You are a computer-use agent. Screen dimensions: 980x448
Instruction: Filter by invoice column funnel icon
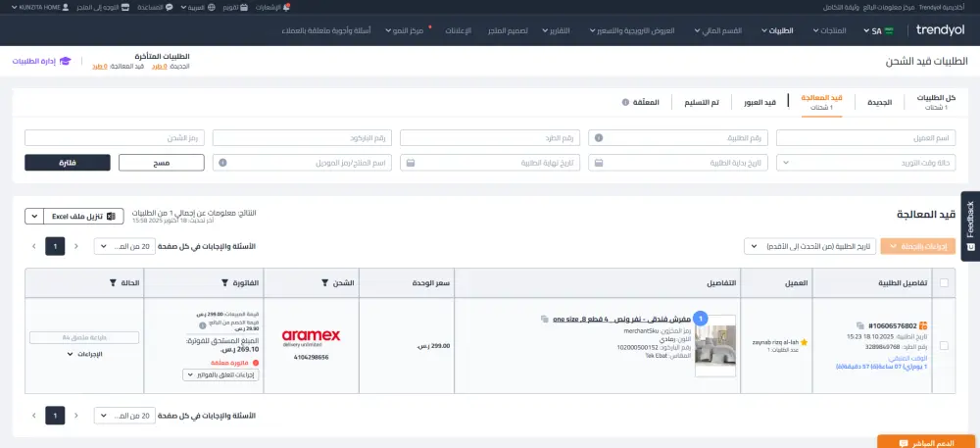tap(225, 283)
